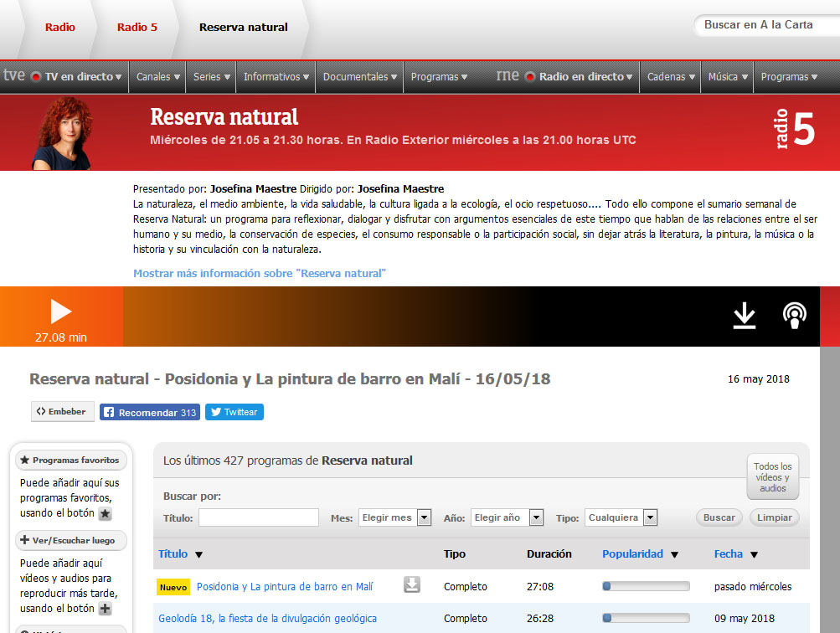Screen dimensions: 840x633
Task: Click Mostrar más información sobre Reserva natural
Action: pyautogui.click(x=260, y=273)
